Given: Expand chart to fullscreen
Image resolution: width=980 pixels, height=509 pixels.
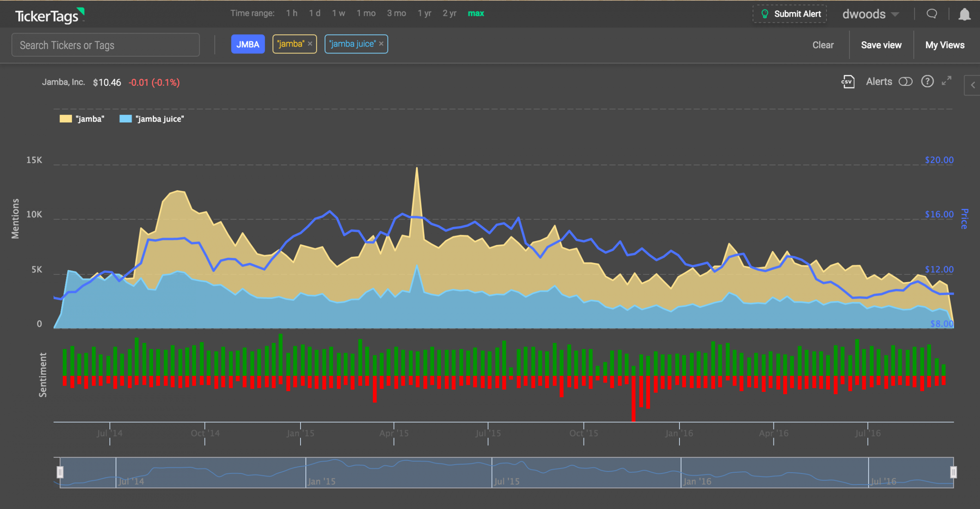Looking at the screenshot, I should click(x=947, y=81).
